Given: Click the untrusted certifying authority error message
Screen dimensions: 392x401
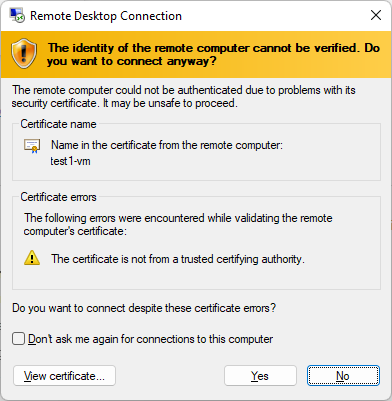Looking at the screenshot, I should 178,259.
